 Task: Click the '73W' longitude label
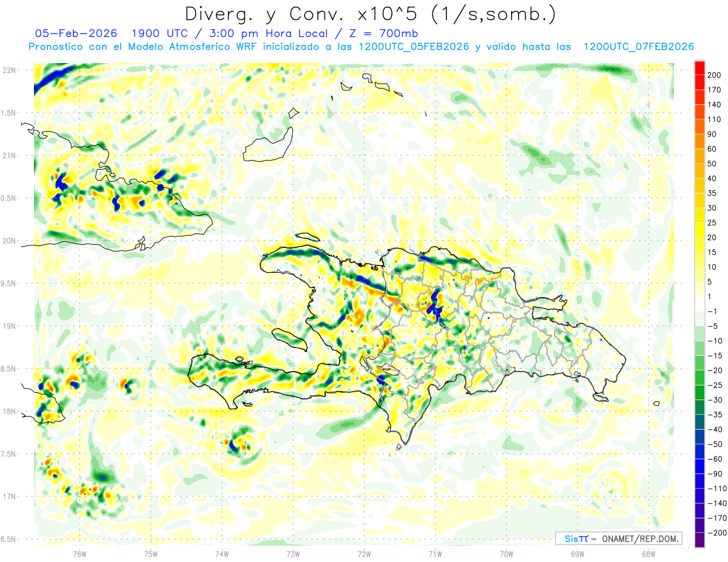click(293, 554)
